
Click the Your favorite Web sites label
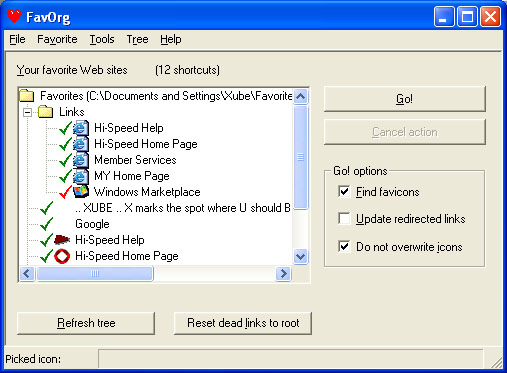tap(72, 70)
